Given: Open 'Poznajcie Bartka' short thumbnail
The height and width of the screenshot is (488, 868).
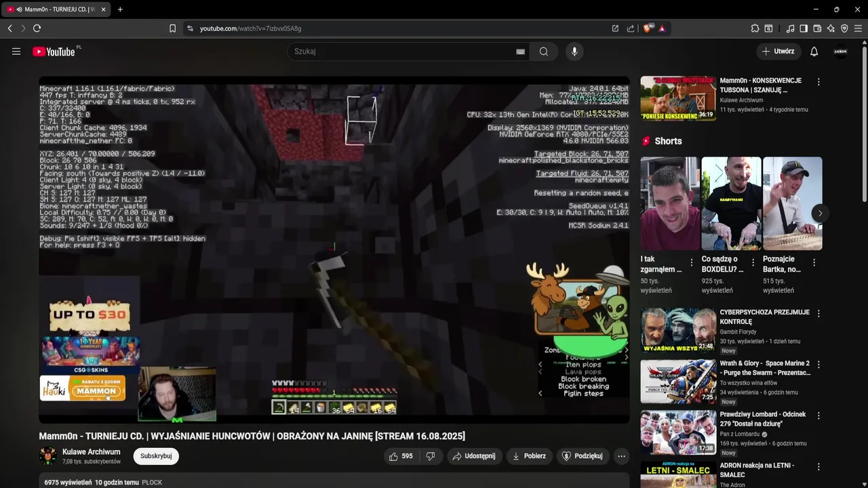Looking at the screenshot, I should coord(792,203).
